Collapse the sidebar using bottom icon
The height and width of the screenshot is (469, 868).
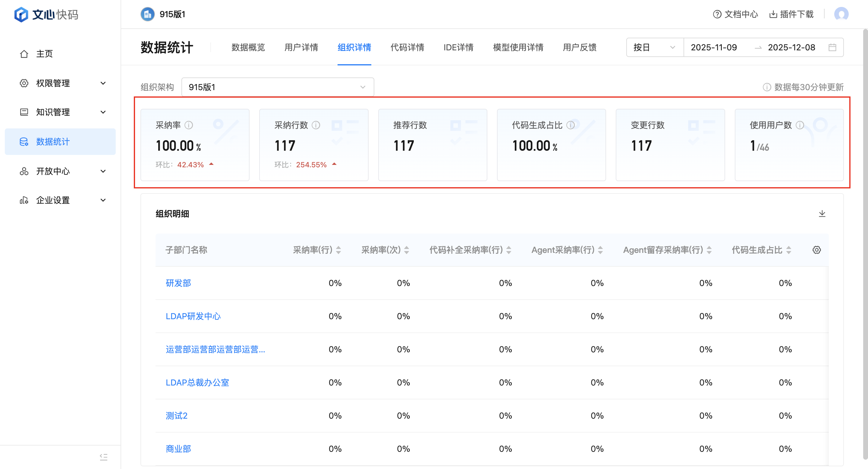[103, 457]
